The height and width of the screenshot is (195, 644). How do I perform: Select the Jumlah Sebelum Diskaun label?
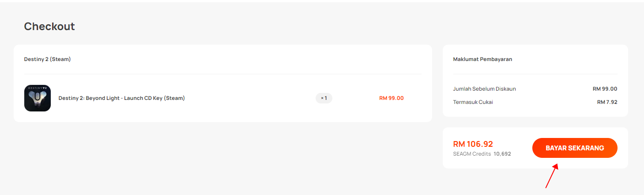point(484,89)
